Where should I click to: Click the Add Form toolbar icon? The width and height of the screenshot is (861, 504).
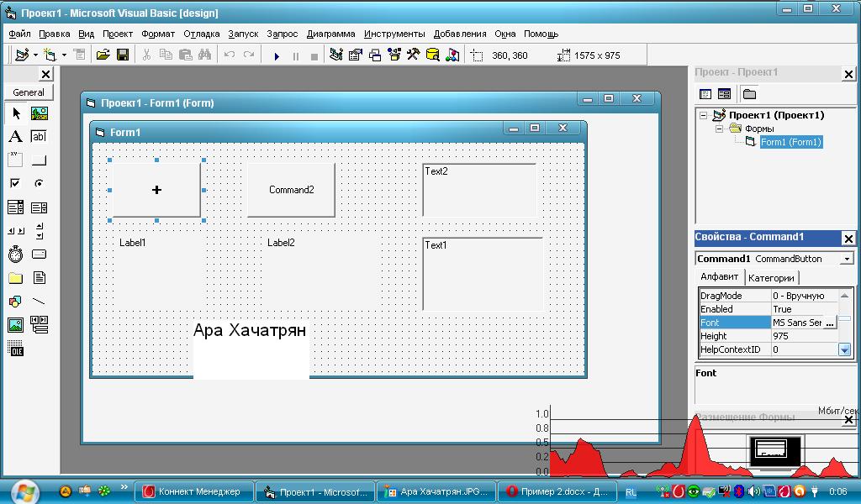click(50, 55)
